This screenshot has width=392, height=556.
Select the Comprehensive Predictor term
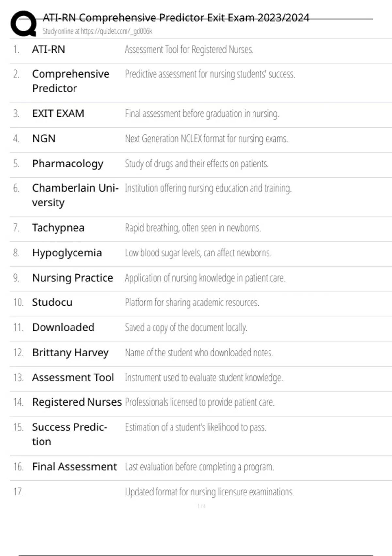[x=71, y=81]
